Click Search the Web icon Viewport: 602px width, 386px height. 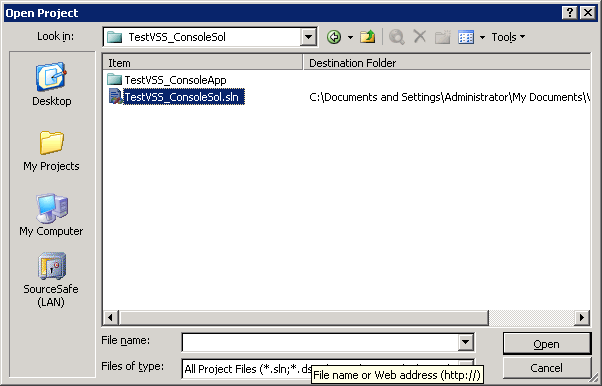pyautogui.click(x=397, y=37)
